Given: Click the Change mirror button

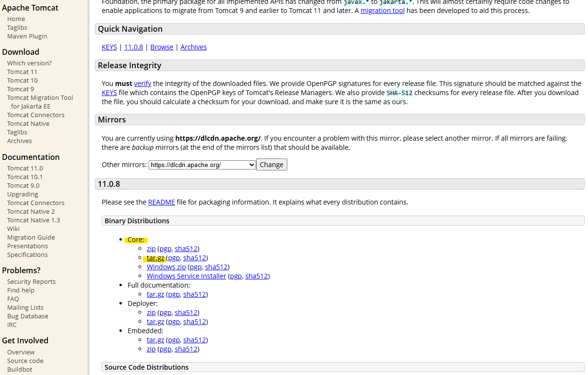Looking at the screenshot, I should click(271, 165).
